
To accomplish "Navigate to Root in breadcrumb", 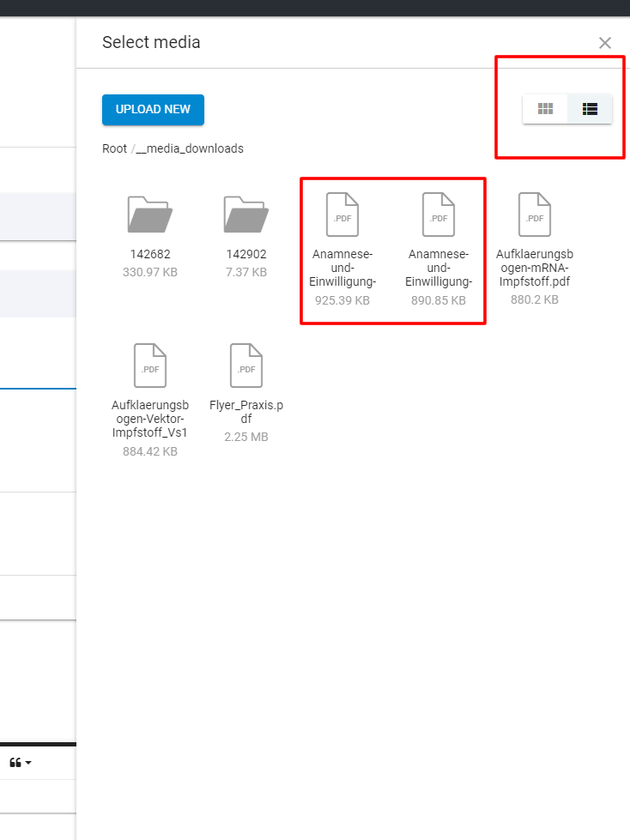I will click(x=114, y=148).
